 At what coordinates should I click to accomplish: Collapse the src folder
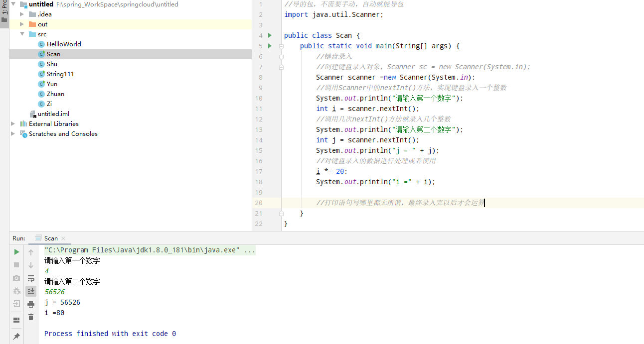tap(22, 34)
